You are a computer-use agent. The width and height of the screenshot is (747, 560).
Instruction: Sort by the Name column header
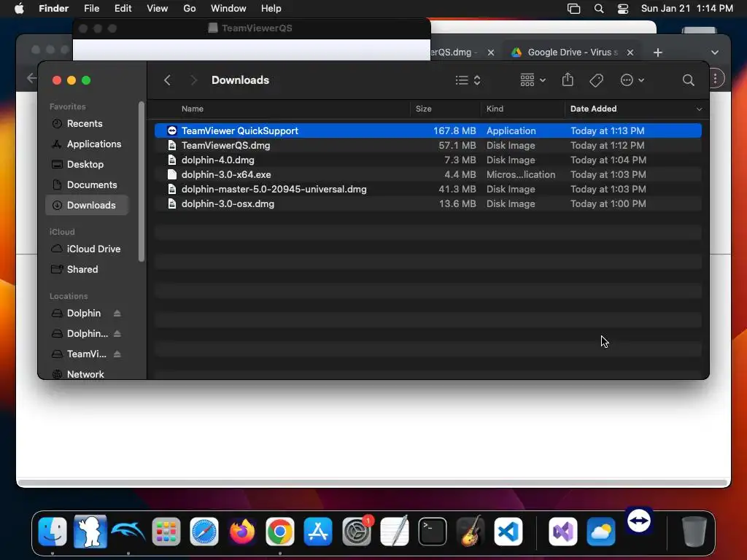[193, 109]
